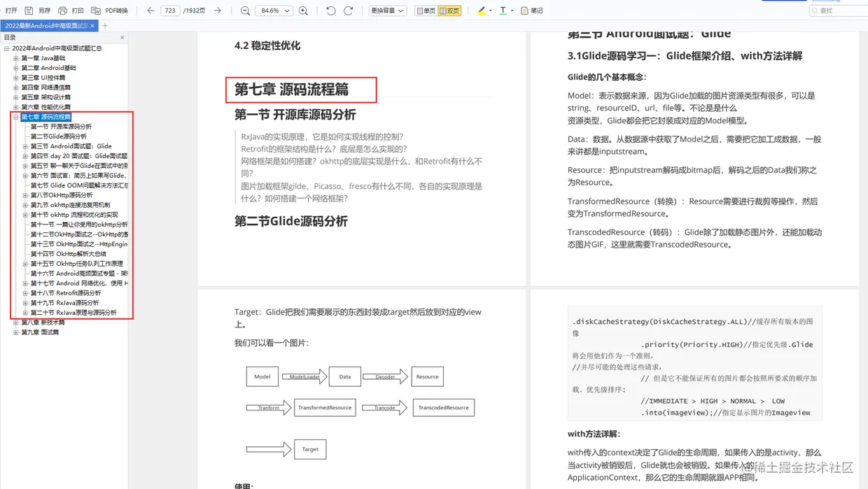Open 第七节 Glide OOM问题解决方法 entry
Image resolution: width=868 pixels, height=489 pixels.
coord(79,185)
